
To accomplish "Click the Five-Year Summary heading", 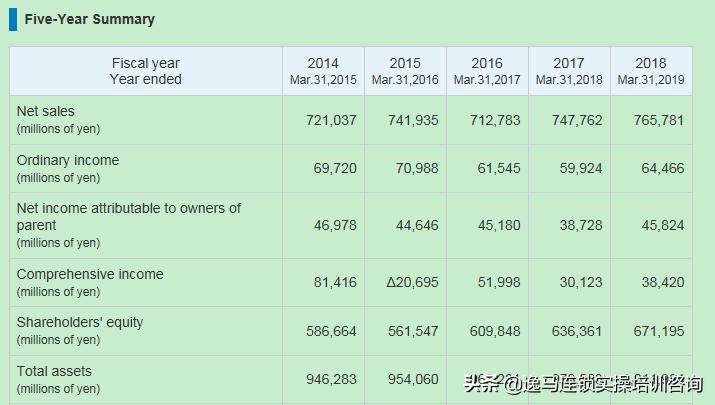I will coord(89,19).
